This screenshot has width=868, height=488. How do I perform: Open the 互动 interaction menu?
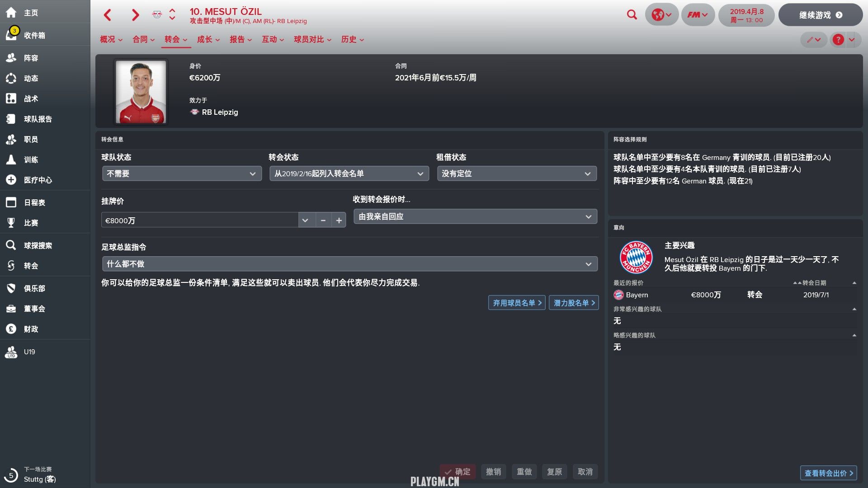tap(273, 39)
